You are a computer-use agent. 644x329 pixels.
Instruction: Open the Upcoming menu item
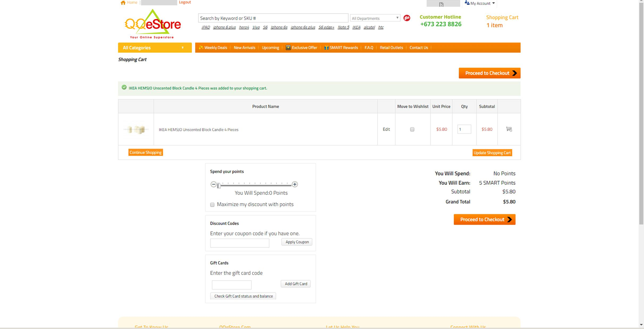(x=270, y=47)
